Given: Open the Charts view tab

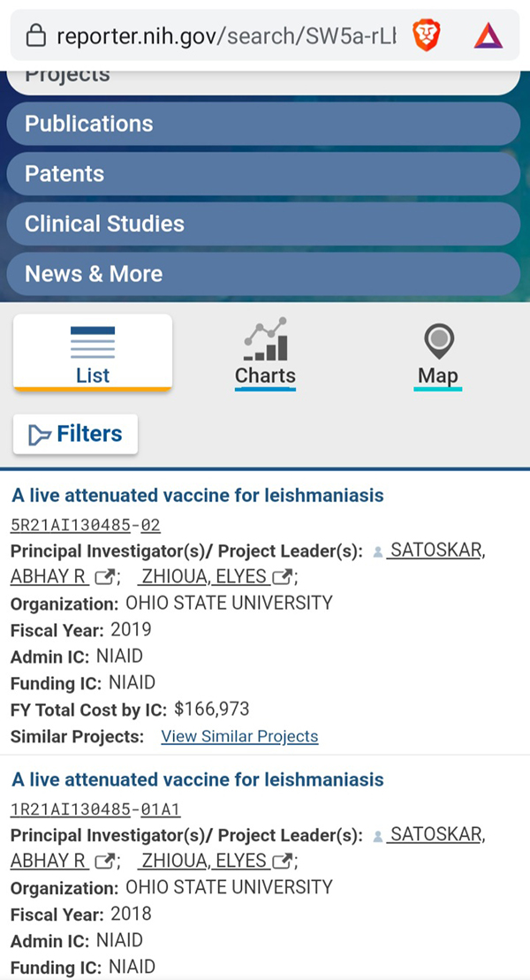Looking at the screenshot, I should [x=265, y=353].
